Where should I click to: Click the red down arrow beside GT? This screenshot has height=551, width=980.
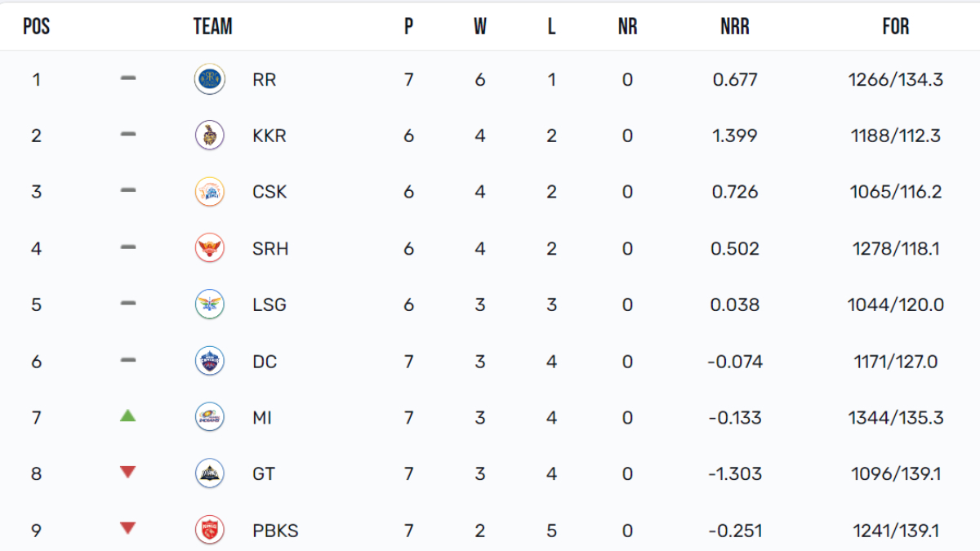click(x=127, y=472)
